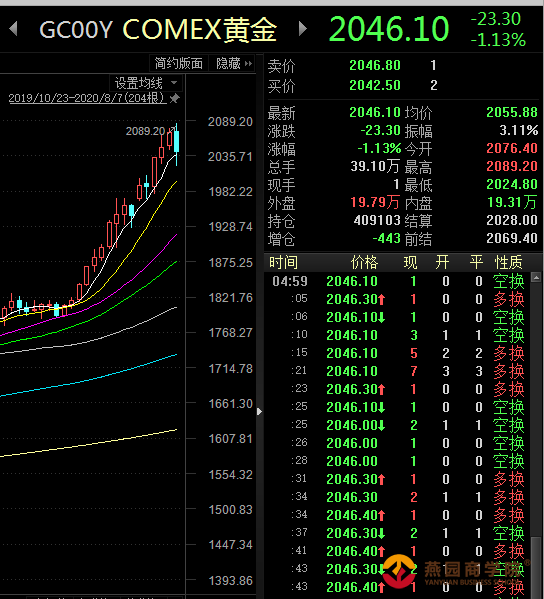Click the 振幅 value 3.11%
Image resolution: width=544 pixels, height=599 pixels.
[x=519, y=131]
